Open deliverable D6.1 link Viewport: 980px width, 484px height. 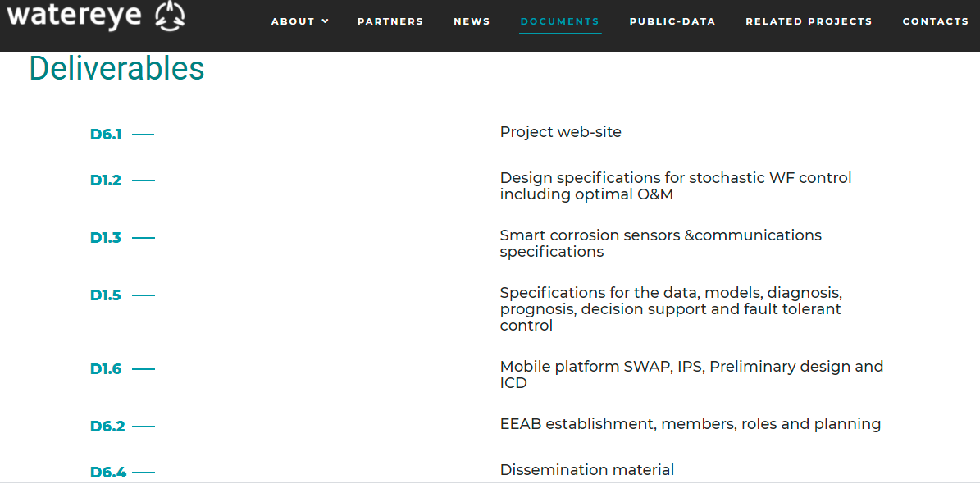(x=106, y=135)
